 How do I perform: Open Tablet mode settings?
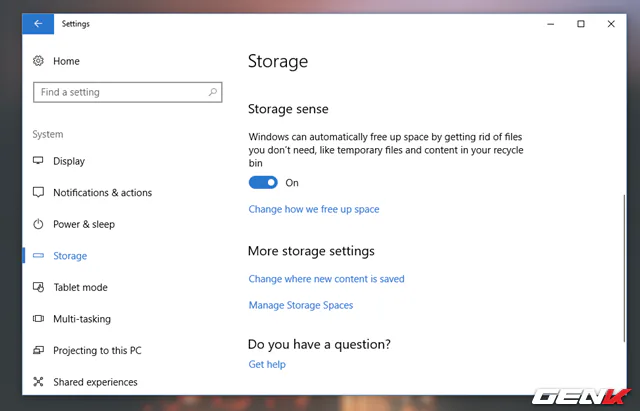click(x=80, y=287)
